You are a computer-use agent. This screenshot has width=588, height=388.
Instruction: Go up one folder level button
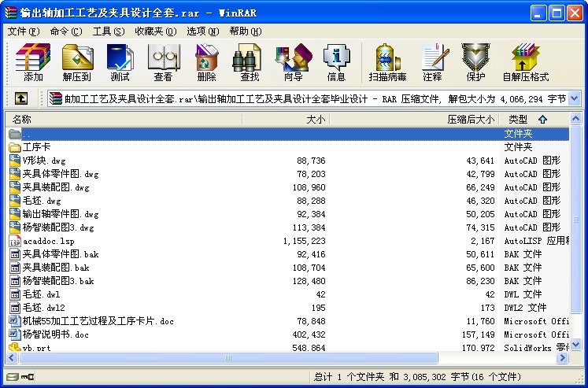tap(21, 98)
